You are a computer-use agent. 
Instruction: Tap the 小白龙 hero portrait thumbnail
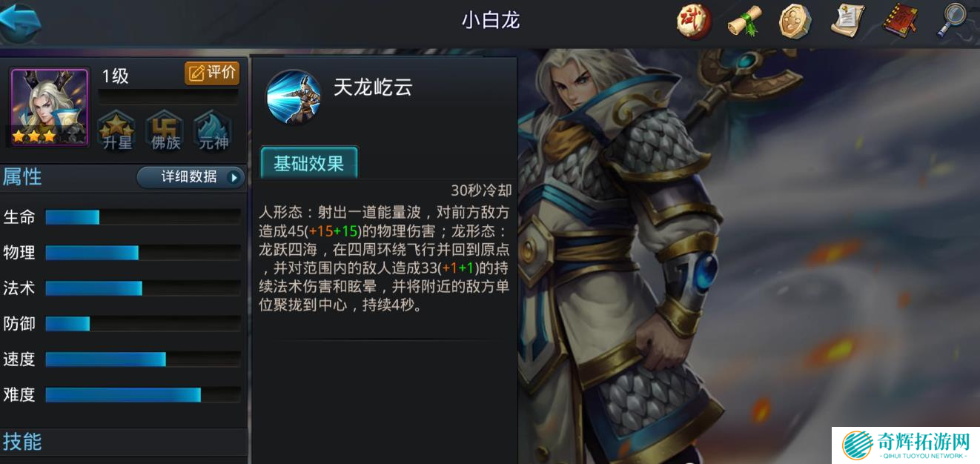tap(50, 107)
